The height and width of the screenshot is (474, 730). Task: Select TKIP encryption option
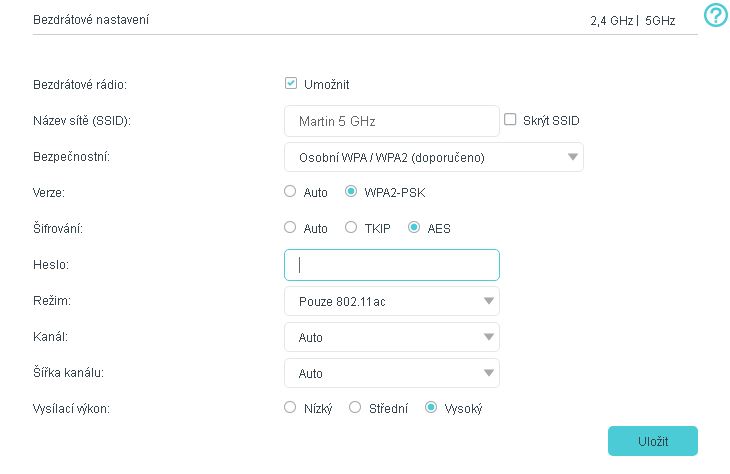pos(351,228)
